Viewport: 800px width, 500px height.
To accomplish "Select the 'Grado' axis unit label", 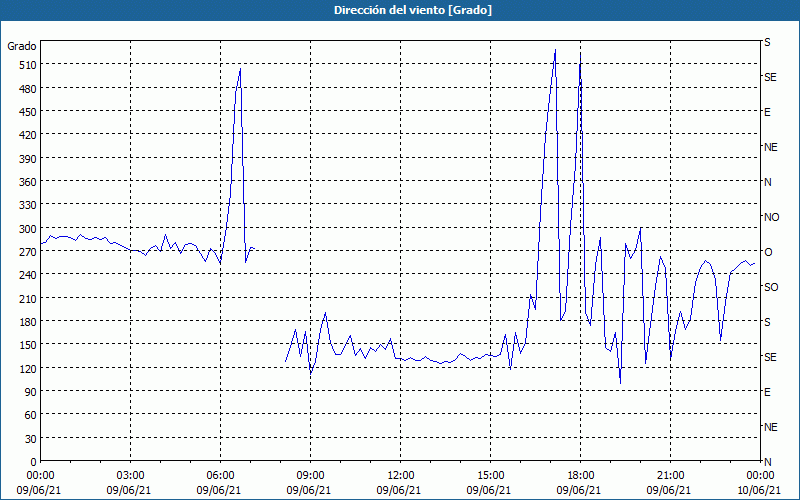I will [x=22, y=46].
